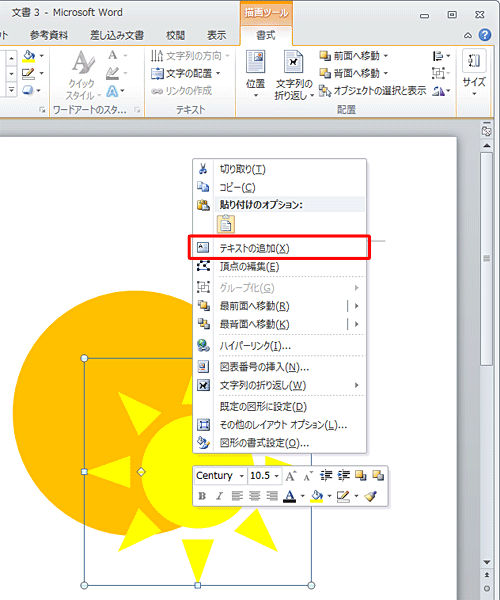Click shape outline pencil on mini toolbar

pyautogui.click(x=343, y=496)
